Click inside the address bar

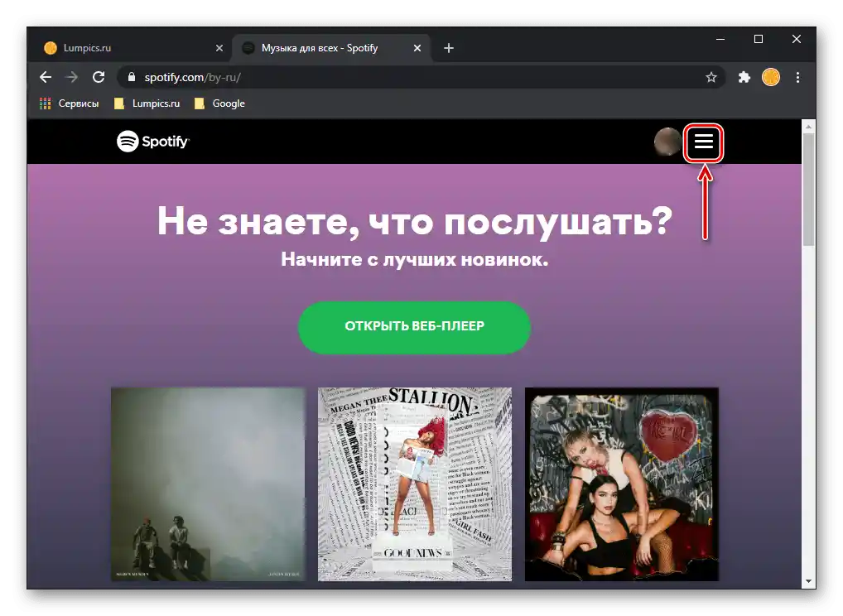point(331,77)
